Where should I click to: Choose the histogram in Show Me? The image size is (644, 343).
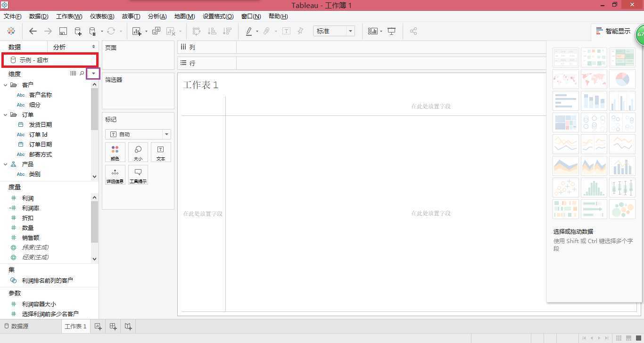[594, 188]
